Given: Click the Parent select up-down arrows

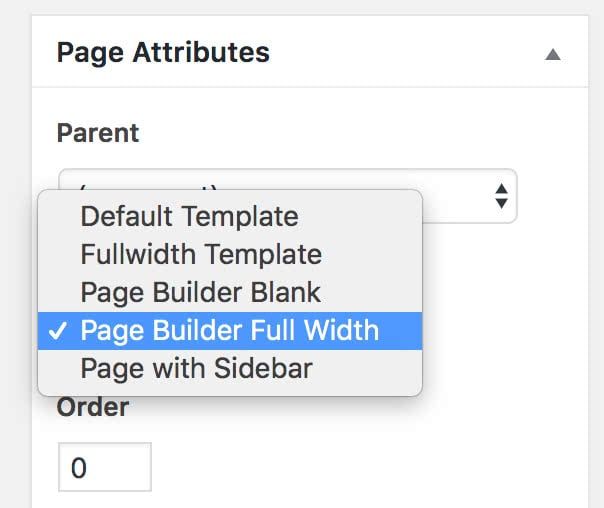Looking at the screenshot, I should (x=501, y=195).
